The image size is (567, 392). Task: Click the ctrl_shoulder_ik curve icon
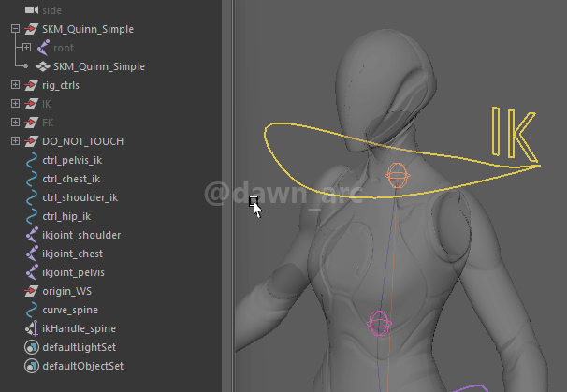pos(32,197)
